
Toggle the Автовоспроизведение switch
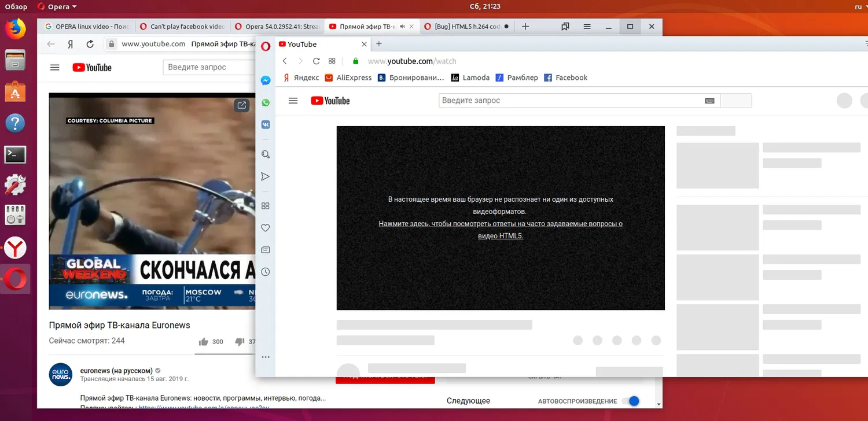[631, 401]
